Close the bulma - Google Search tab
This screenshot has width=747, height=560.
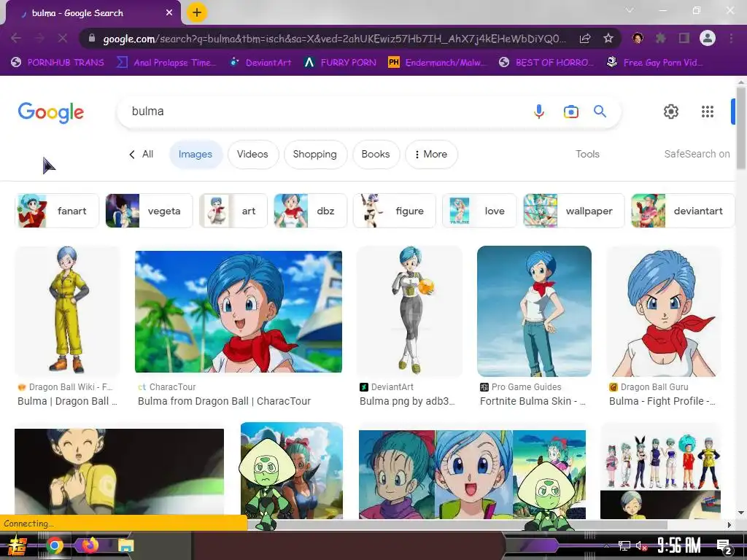(169, 13)
